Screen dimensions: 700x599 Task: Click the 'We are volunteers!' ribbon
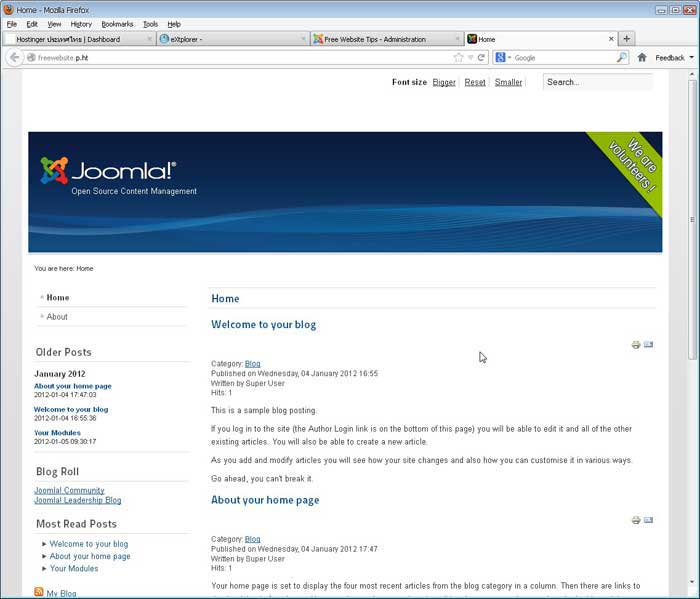pos(631,167)
